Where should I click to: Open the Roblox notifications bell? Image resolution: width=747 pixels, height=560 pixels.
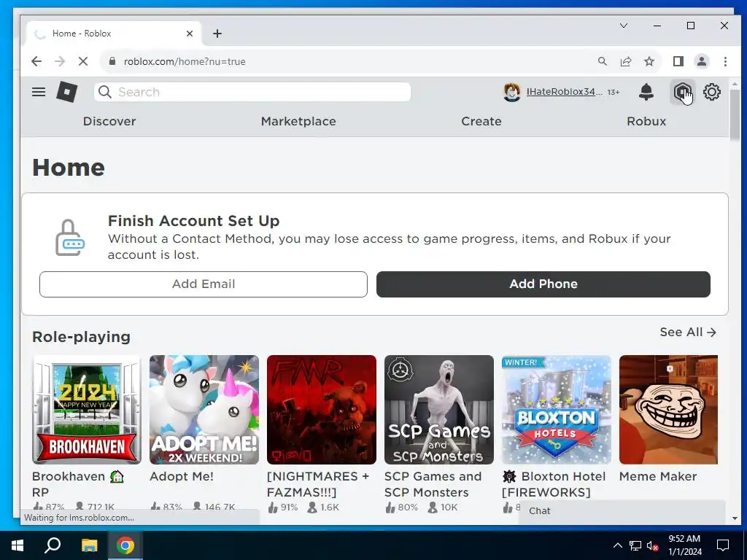click(646, 91)
